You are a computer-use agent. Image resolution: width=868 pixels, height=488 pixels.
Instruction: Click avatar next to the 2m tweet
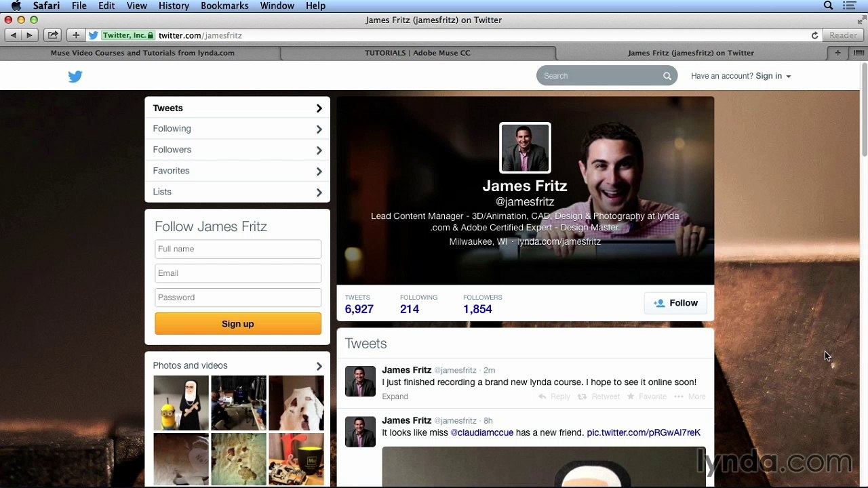coord(360,382)
